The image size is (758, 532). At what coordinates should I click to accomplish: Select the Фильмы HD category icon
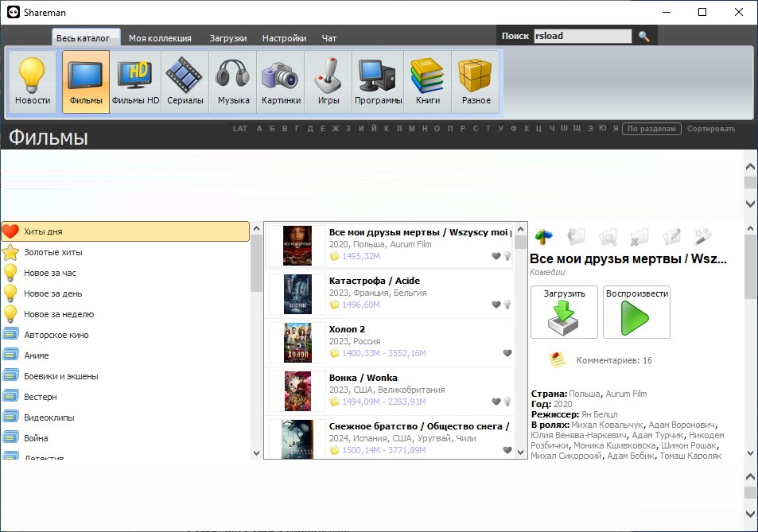135,81
